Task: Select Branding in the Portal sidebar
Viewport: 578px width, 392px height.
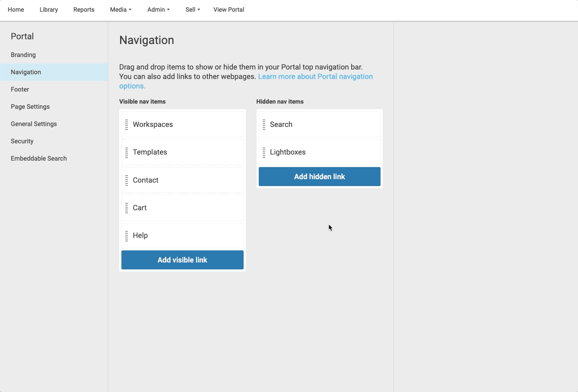Action: (x=23, y=55)
